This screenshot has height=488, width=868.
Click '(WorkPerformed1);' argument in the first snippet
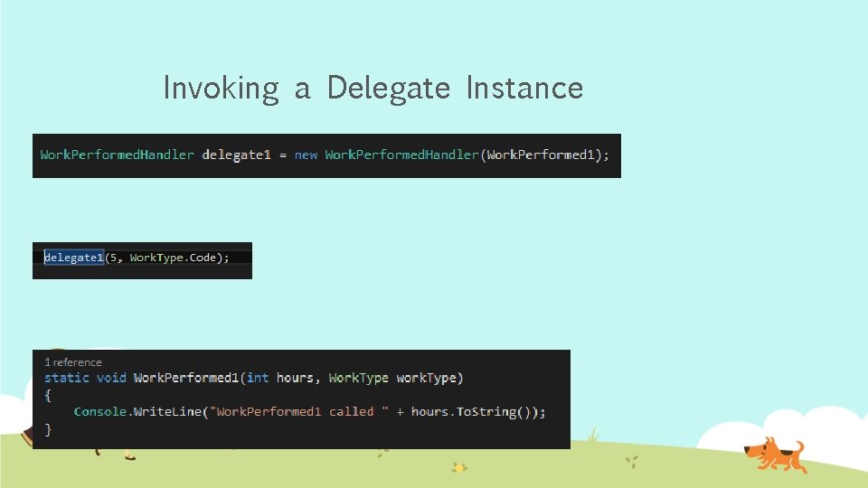544,155
